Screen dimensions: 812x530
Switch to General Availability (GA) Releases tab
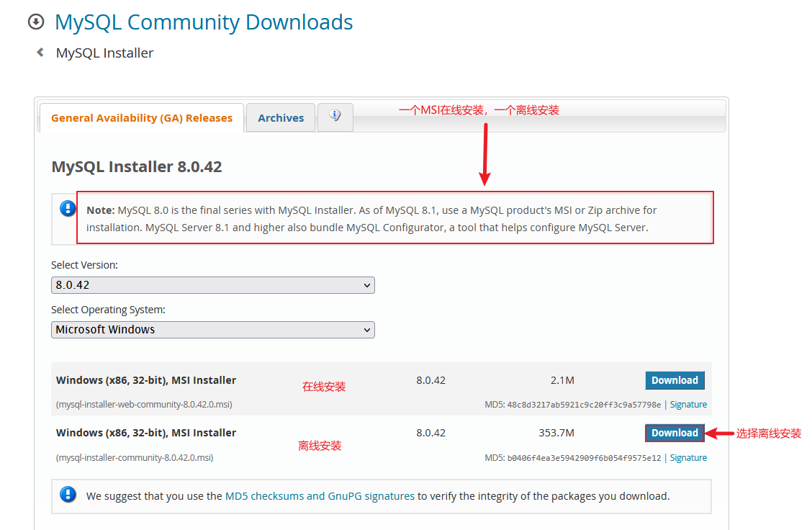point(141,117)
